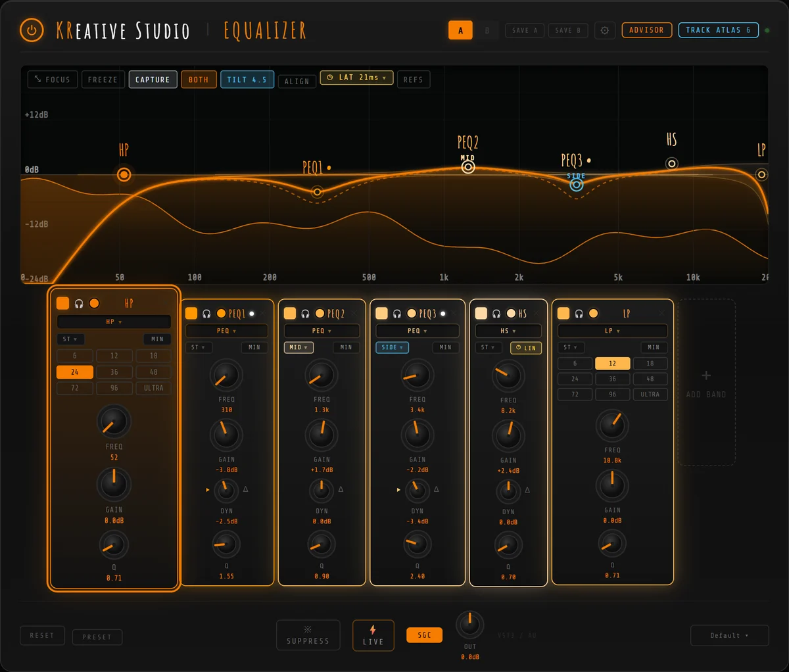
Task: Click the HP band color dot
Action: [94, 303]
